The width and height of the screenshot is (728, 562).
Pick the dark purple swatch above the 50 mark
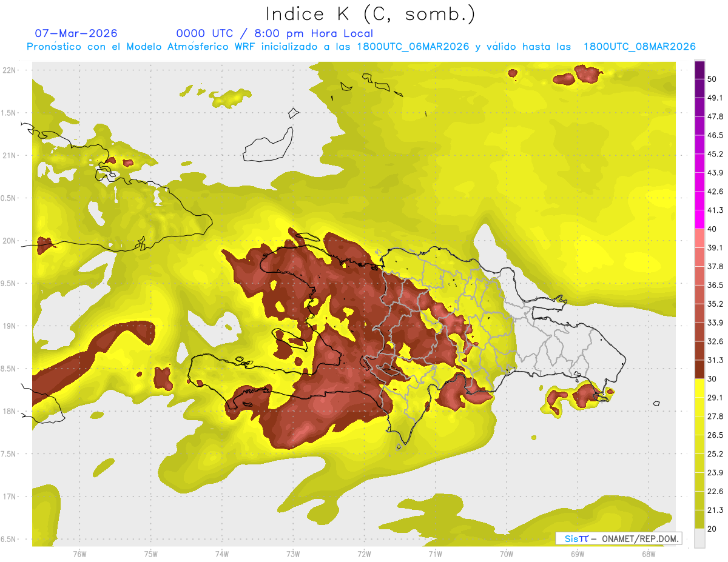(x=699, y=70)
